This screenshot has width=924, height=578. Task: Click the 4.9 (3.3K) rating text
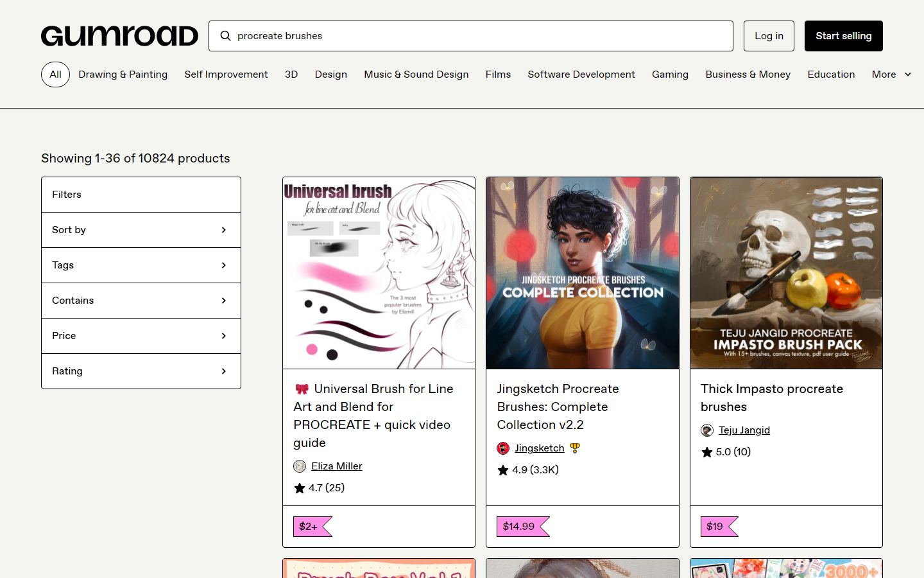(x=536, y=470)
